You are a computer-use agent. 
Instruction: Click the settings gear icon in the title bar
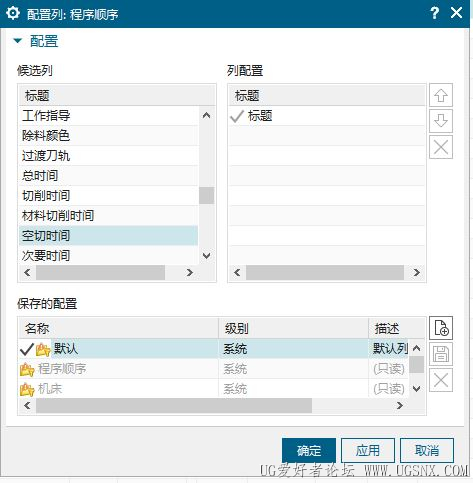(x=13, y=13)
